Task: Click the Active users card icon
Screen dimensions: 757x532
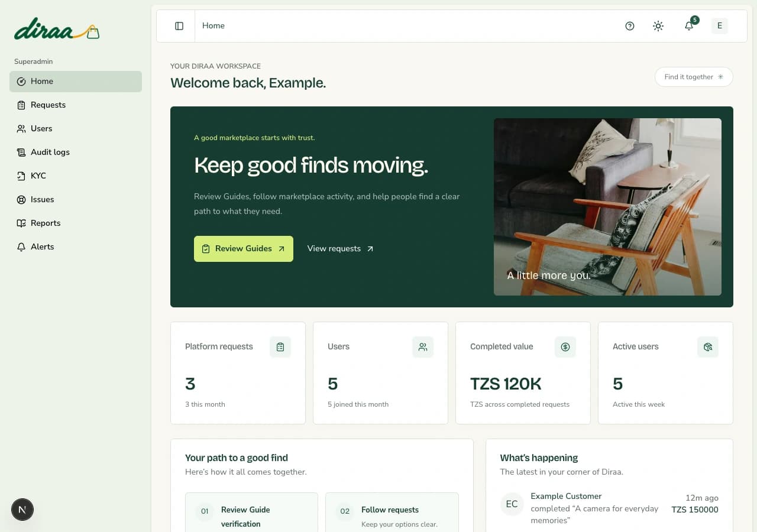Action: pos(708,347)
